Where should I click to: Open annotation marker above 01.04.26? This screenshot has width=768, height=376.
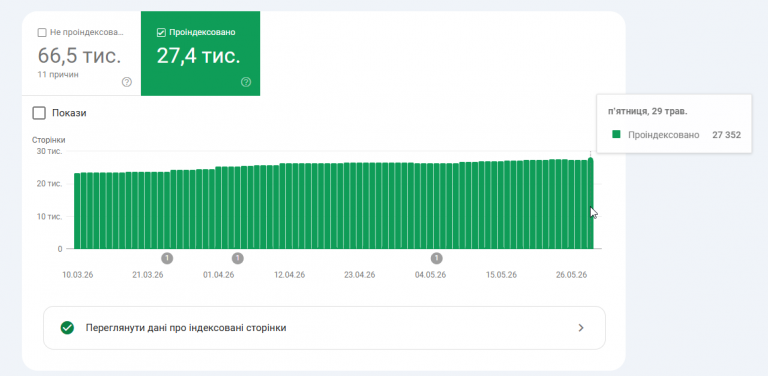point(238,258)
